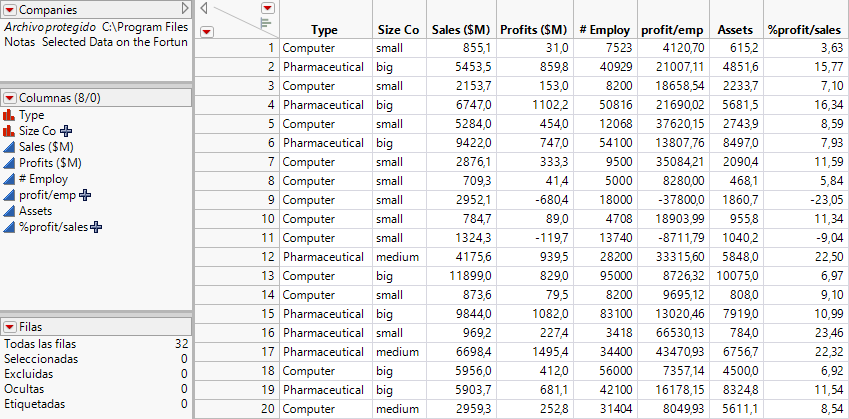Select the # Employ column header
849x419 pixels.
coord(604,31)
